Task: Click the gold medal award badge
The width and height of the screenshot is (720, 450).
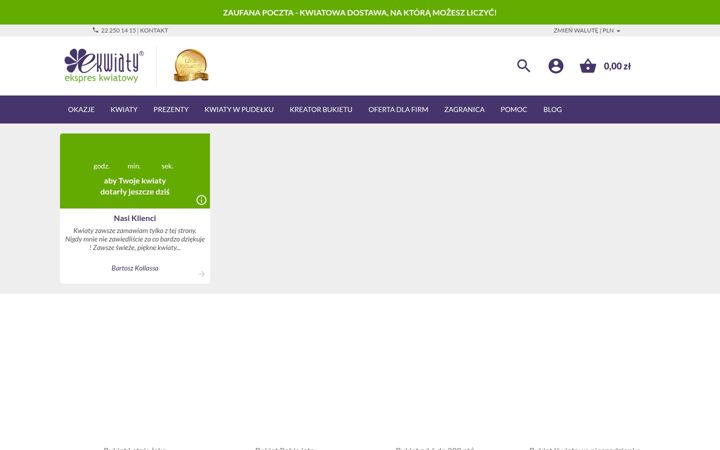Action: pos(191,65)
